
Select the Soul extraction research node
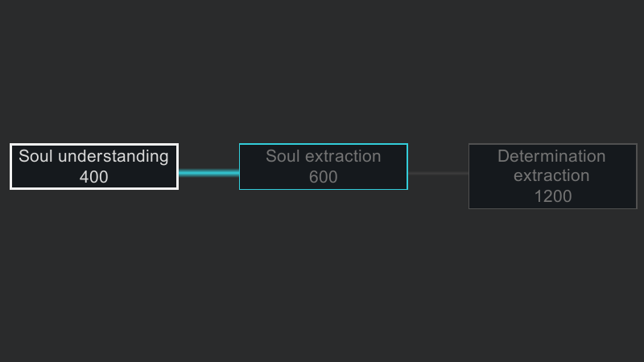(324, 167)
